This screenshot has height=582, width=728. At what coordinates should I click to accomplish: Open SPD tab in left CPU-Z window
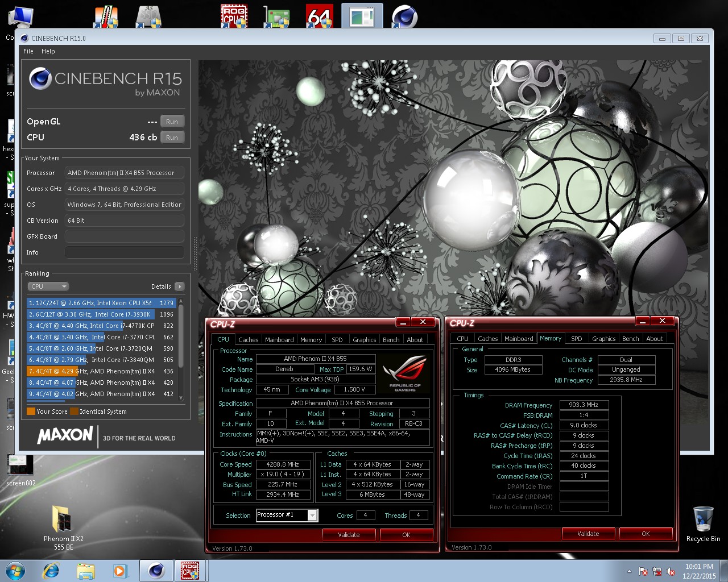(x=337, y=340)
